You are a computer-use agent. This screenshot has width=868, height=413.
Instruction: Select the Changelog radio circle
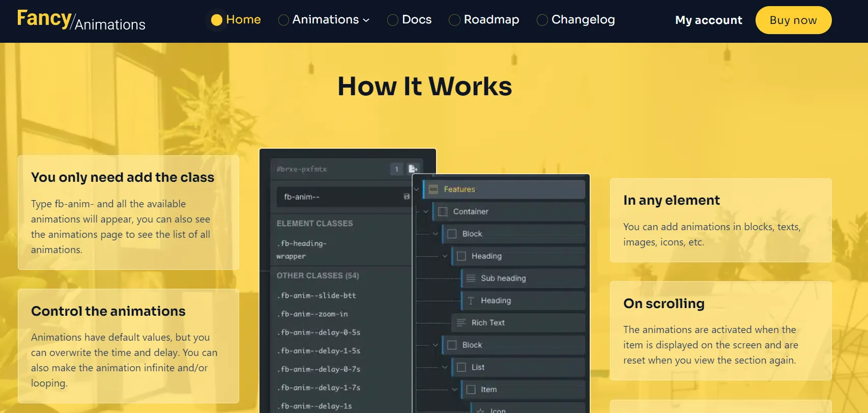click(x=542, y=20)
